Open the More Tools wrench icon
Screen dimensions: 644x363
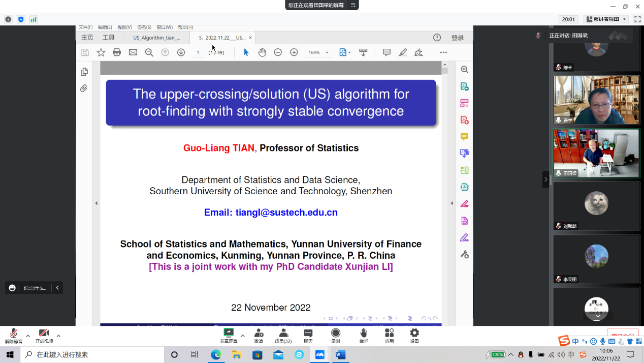point(464,254)
